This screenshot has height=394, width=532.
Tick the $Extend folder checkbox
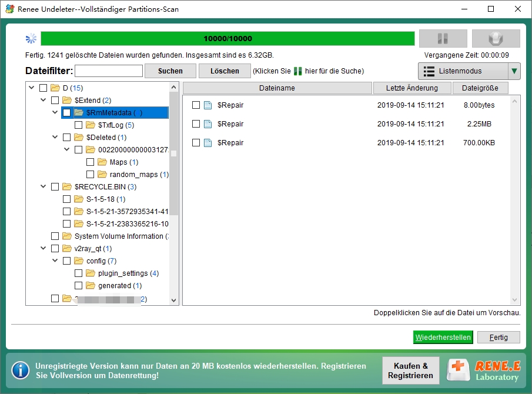(x=55, y=100)
